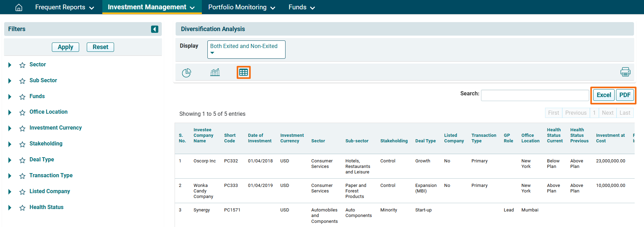Select the table grid view icon
This screenshot has height=227, width=644.
(x=243, y=73)
